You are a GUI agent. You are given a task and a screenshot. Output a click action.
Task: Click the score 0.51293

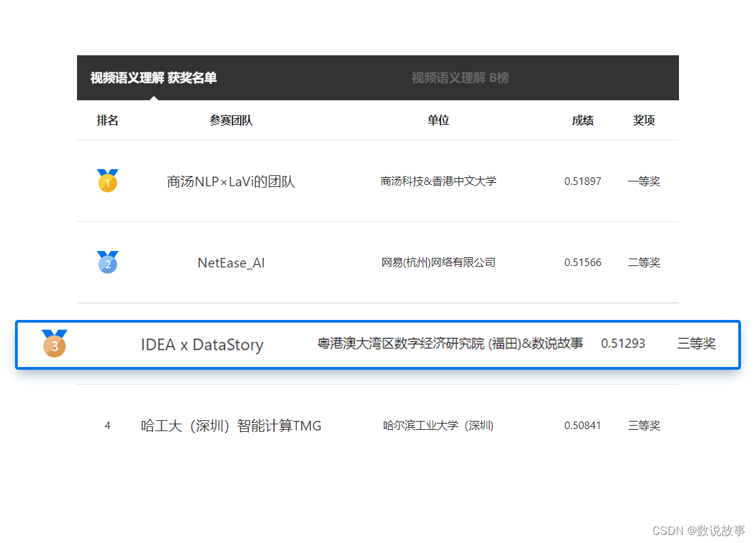pyautogui.click(x=623, y=343)
